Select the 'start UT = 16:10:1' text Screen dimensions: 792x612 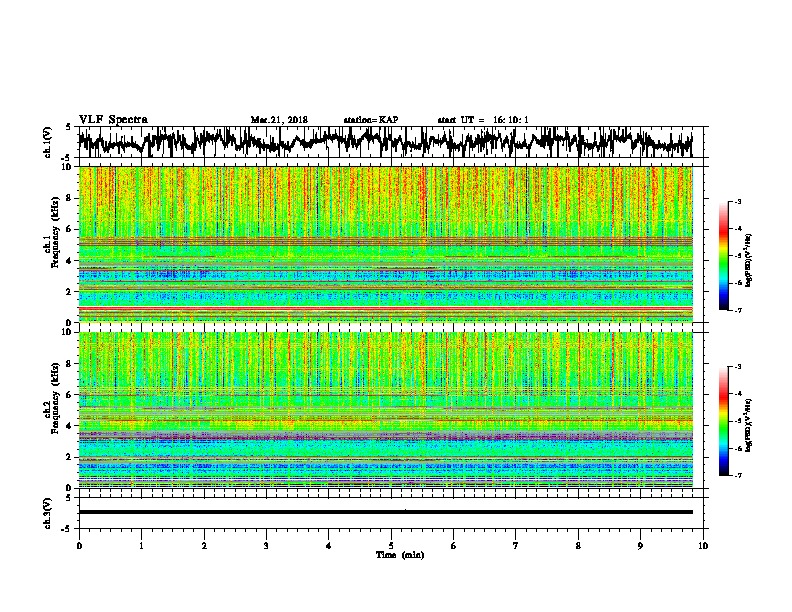483,120
